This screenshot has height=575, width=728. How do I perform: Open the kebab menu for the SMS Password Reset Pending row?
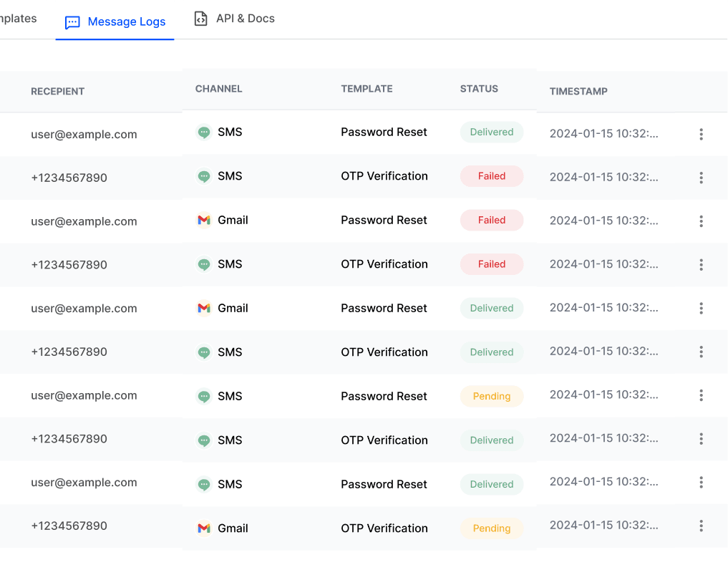(701, 395)
